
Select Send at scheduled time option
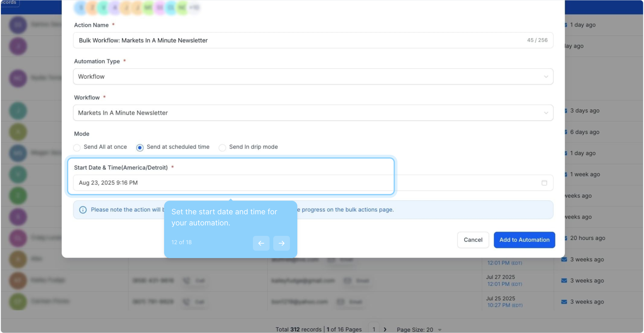click(140, 148)
